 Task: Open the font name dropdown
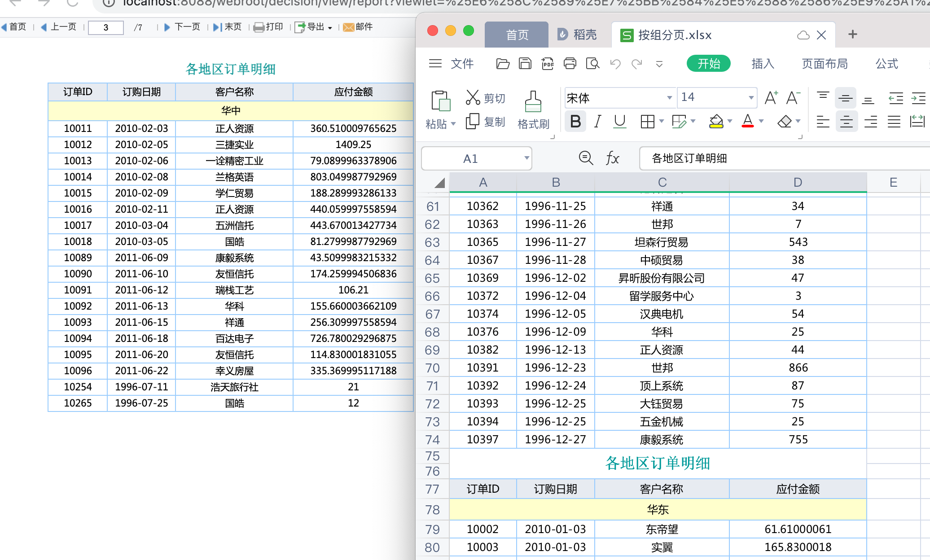coord(669,97)
